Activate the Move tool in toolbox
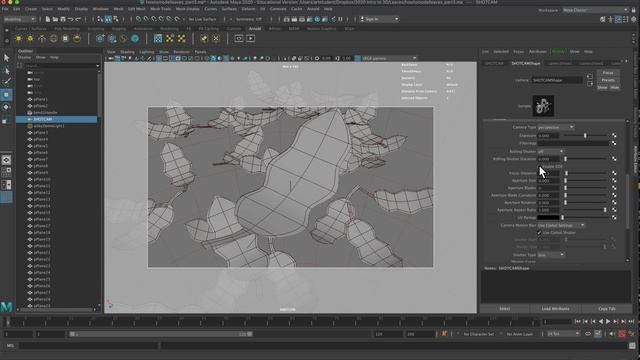This screenshot has width=640, height=360. 6,95
